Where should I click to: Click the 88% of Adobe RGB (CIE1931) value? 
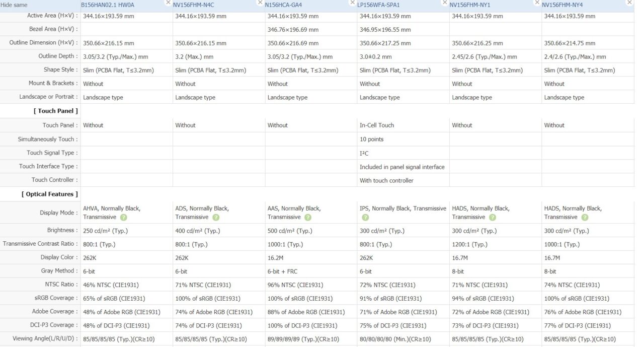306,312
